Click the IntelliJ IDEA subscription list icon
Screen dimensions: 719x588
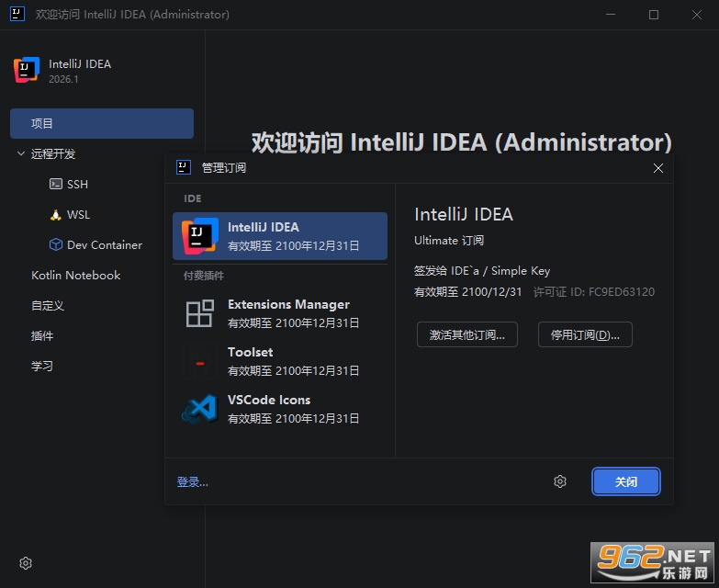tap(200, 236)
